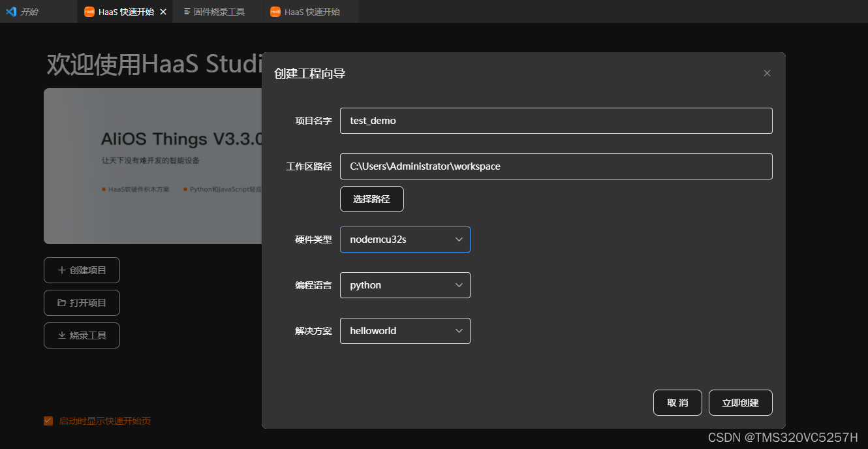
Task: Click the download icon on 烧录工具
Action: [x=62, y=335]
